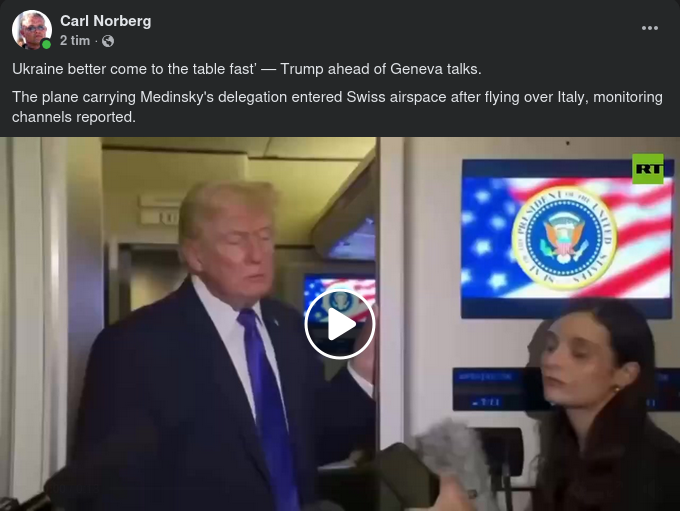Viewport: 680px width, 511px height.
Task: Click the Medinsky's delegation paragraph text
Action: point(337,107)
